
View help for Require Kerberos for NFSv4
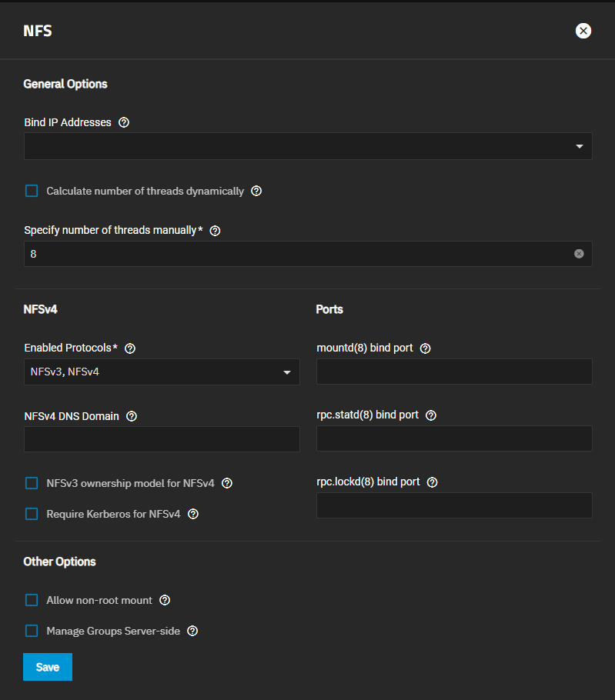193,515
